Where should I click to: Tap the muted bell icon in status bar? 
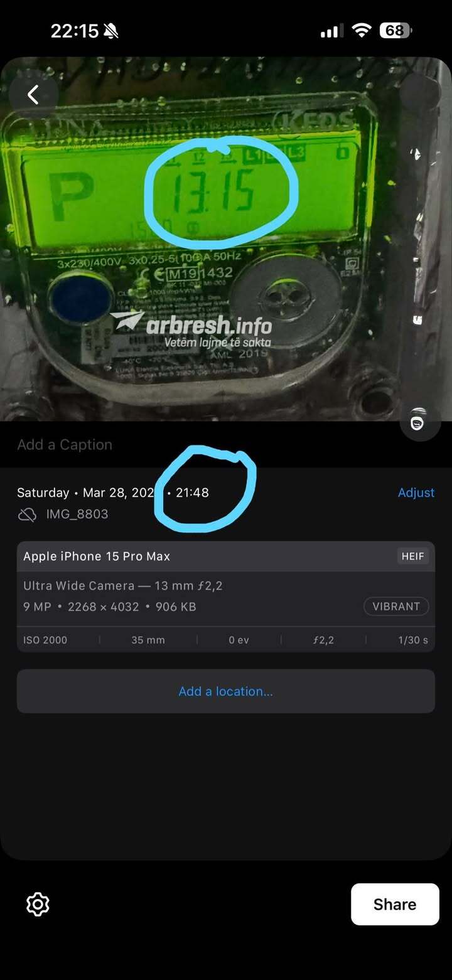point(111,31)
